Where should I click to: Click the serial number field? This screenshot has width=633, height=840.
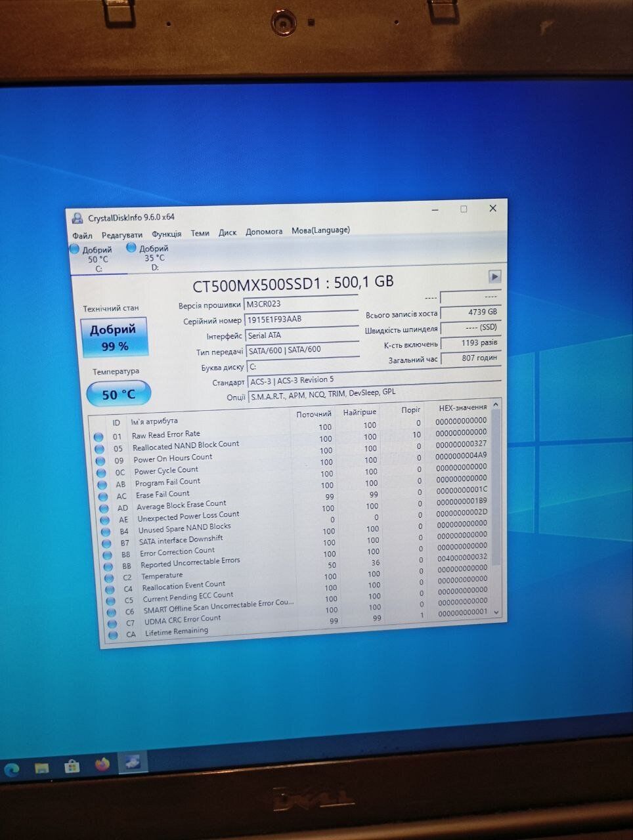click(301, 319)
